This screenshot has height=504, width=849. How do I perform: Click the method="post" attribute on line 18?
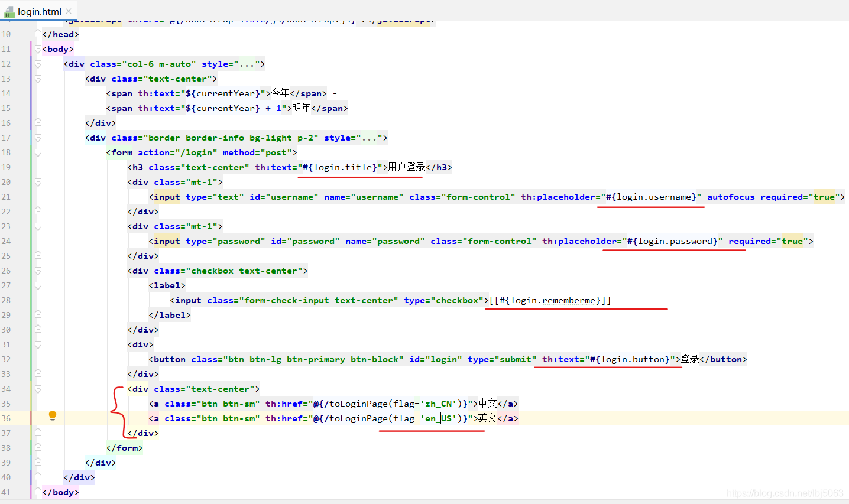point(257,152)
